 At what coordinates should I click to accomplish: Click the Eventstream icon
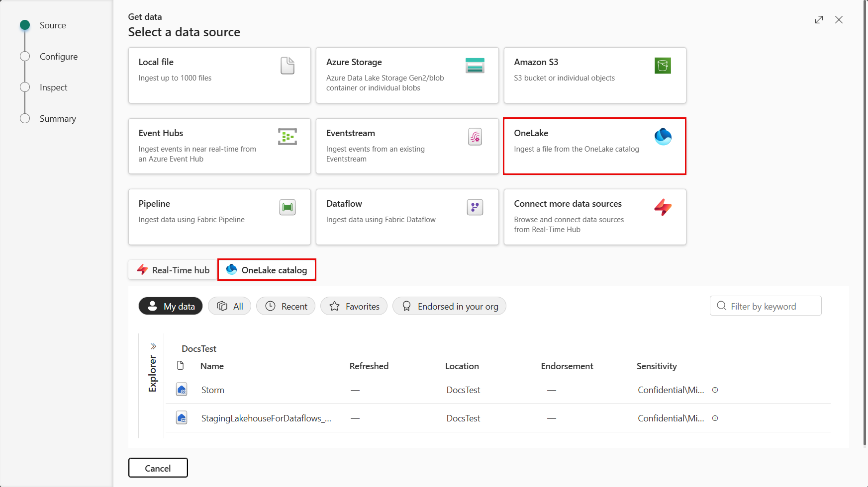[x=475, y=137]
